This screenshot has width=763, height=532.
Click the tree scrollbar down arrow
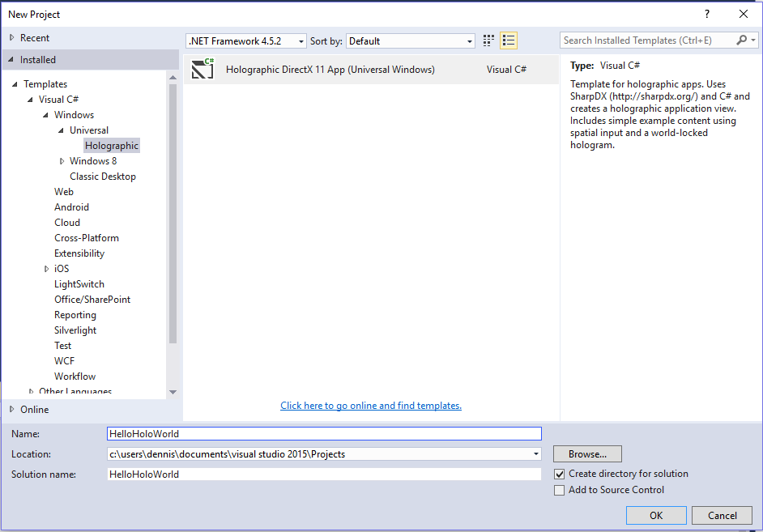[173, 392]
